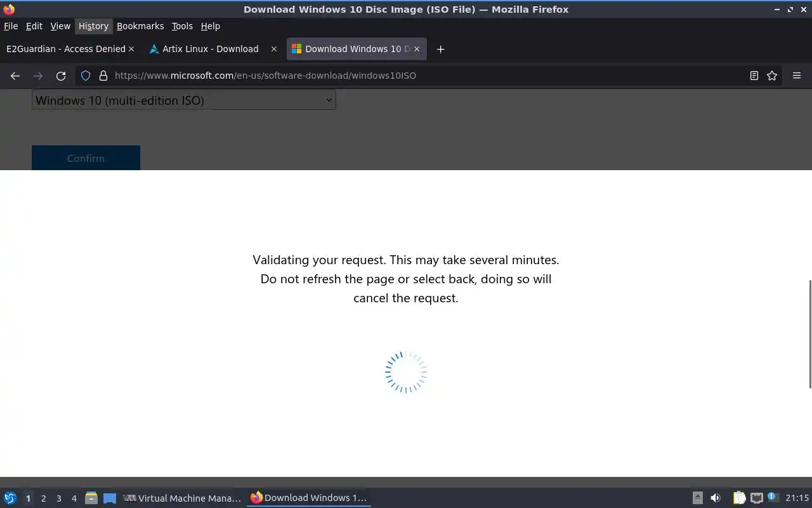
Task: Open the Edit menu
Action: [x=34, y=26]
